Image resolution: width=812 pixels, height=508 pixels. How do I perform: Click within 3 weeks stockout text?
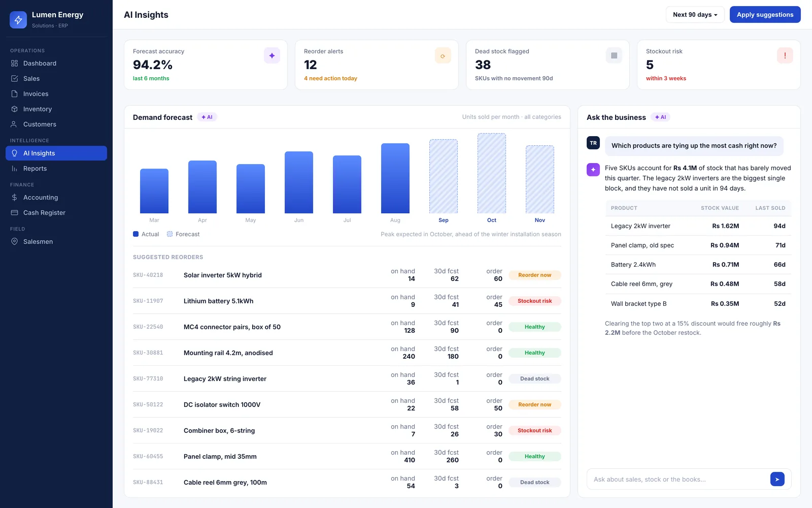(x=666, y=79)
